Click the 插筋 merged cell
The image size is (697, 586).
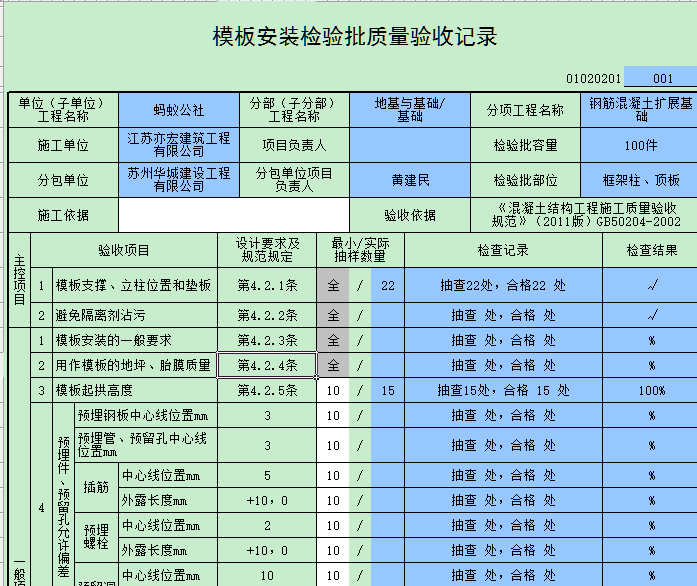coord(96,487)
